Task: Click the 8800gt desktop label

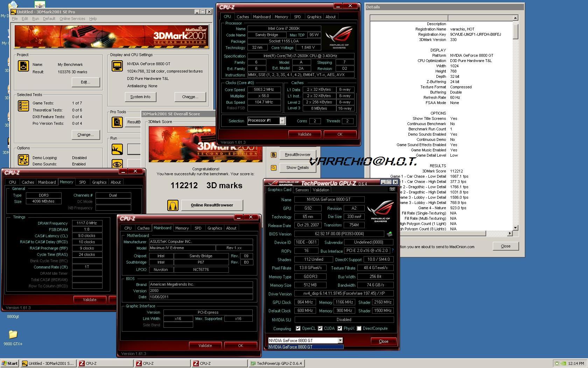Action: (13, 316)
